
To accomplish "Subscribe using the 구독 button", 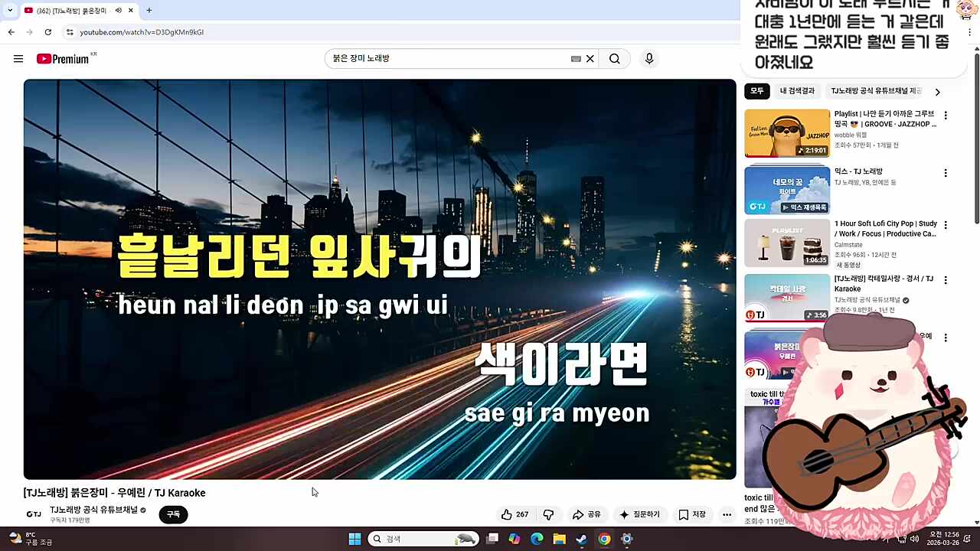I will (173, 514).
